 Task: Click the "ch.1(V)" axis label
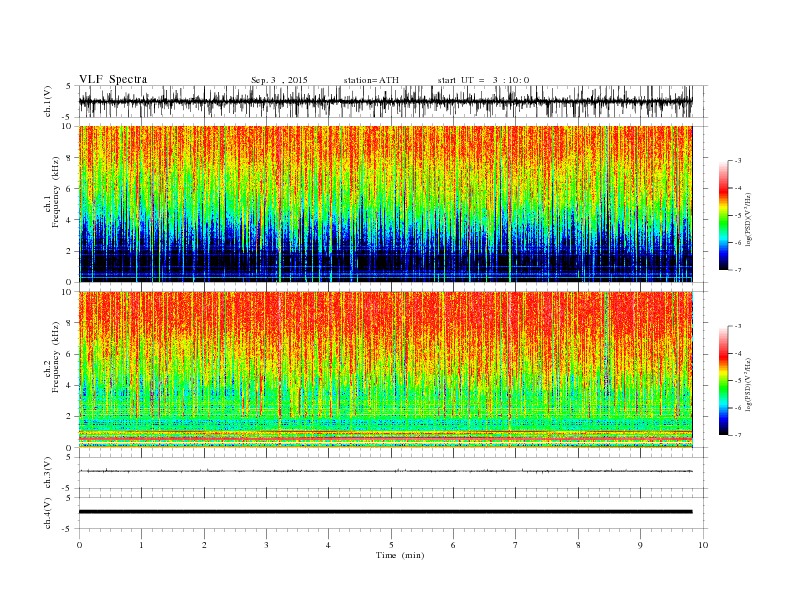tap(48, 102)
